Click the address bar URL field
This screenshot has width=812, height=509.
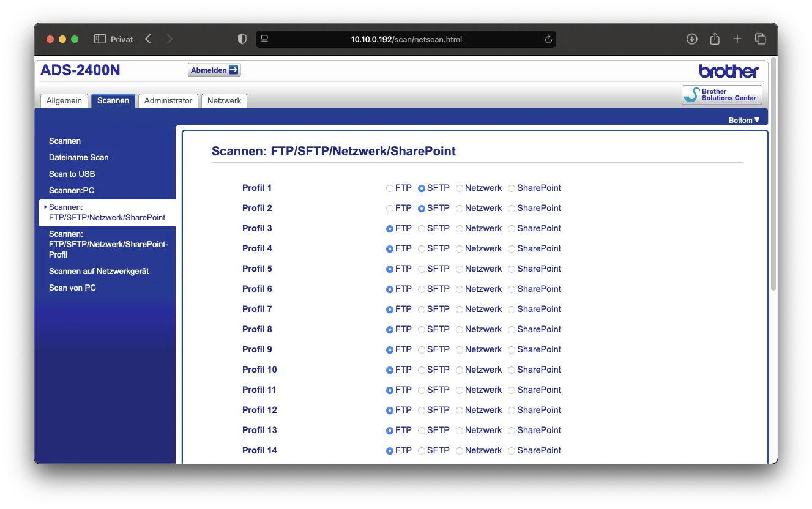click(406, 40)
